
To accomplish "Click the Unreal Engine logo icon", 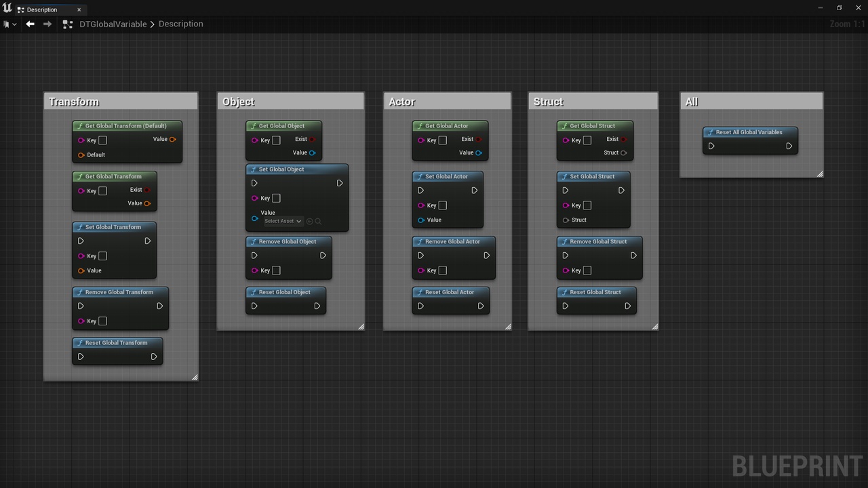I will coord(7,9).
